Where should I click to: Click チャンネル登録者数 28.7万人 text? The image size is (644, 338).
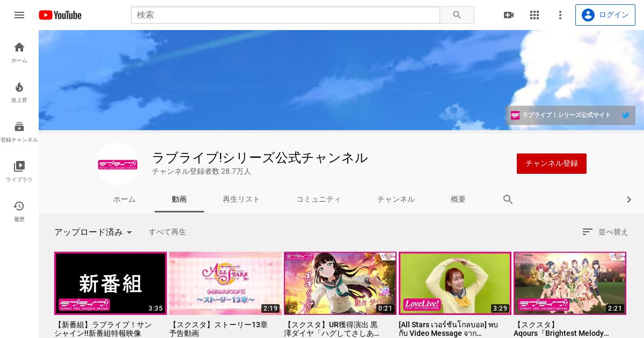click(x=201, y=172)
